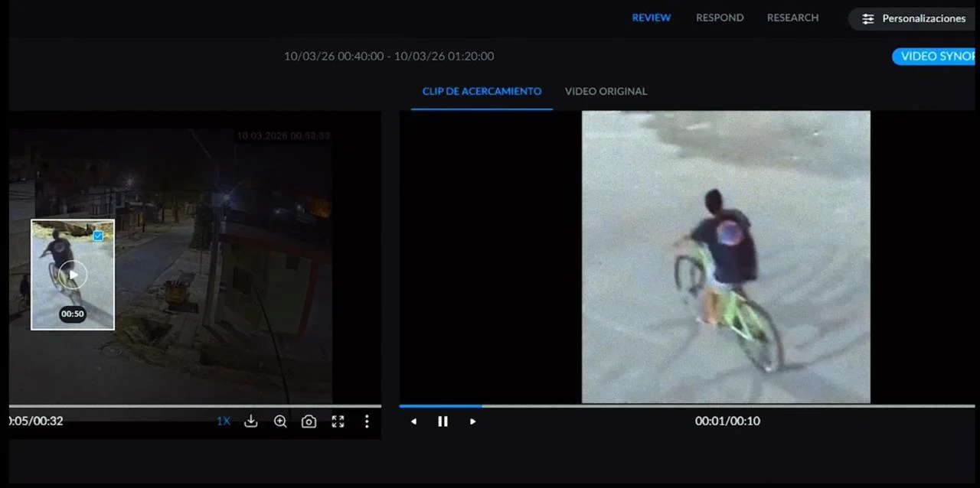
Task: Take a snapshot with the camera icon
Action: click(309, 421)
